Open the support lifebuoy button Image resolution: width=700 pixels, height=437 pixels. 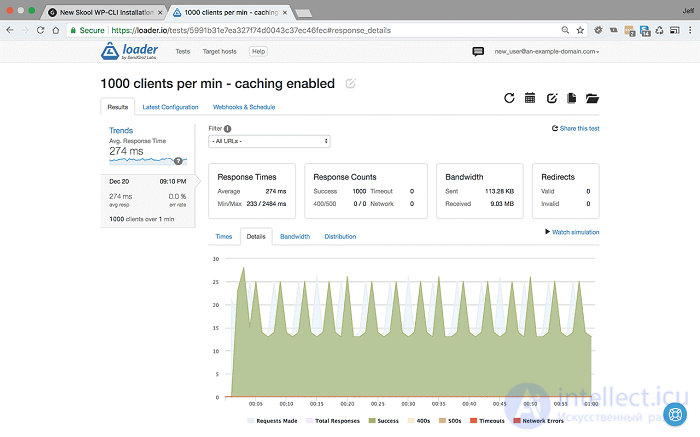click(x=675, y=414)
